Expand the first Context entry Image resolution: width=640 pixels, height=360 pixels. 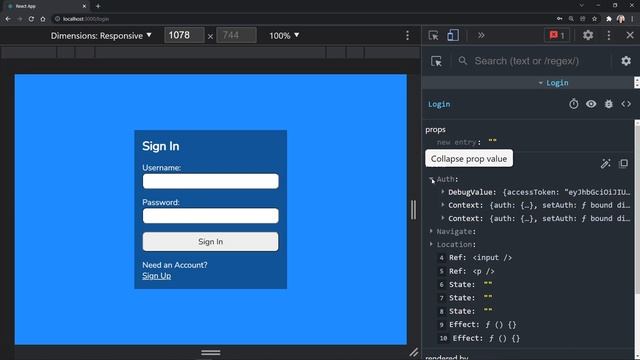pyautogui.click(x=442, y=205)
